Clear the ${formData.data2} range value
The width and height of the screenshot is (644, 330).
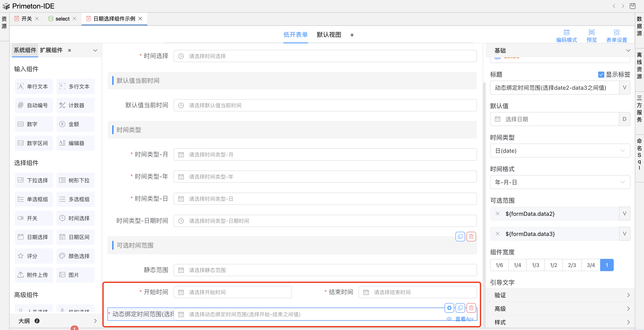(497, 214)
